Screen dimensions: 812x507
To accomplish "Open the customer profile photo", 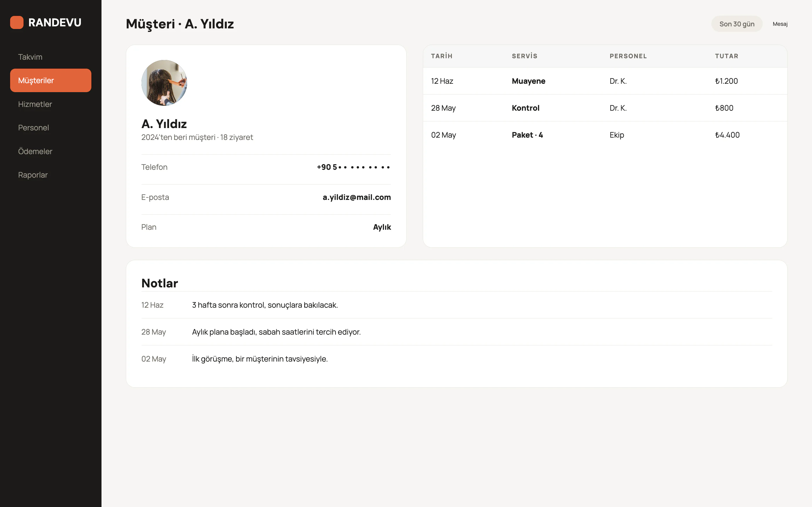I will tap(164, 83).
